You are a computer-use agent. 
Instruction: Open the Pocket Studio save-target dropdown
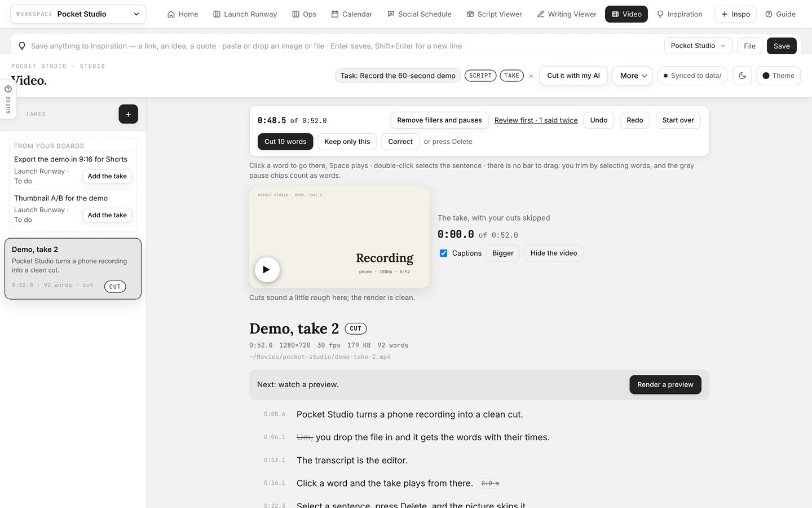click(x=698, y=46)
